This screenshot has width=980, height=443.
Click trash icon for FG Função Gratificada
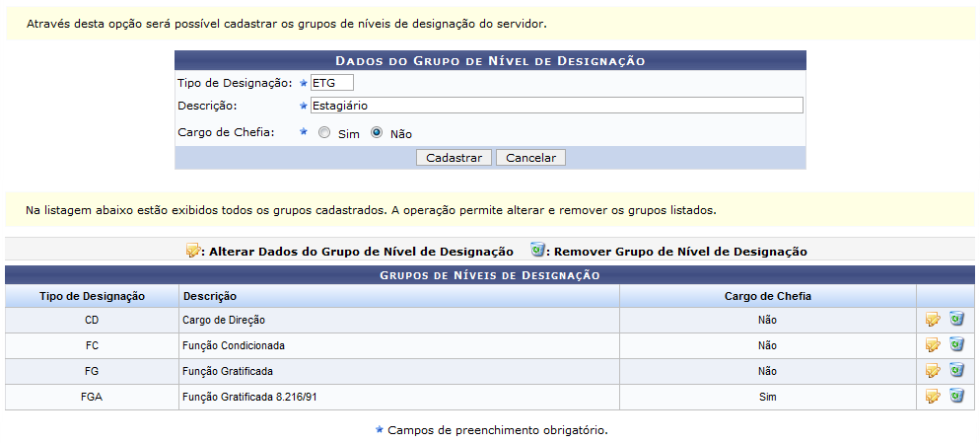point(956,371)
